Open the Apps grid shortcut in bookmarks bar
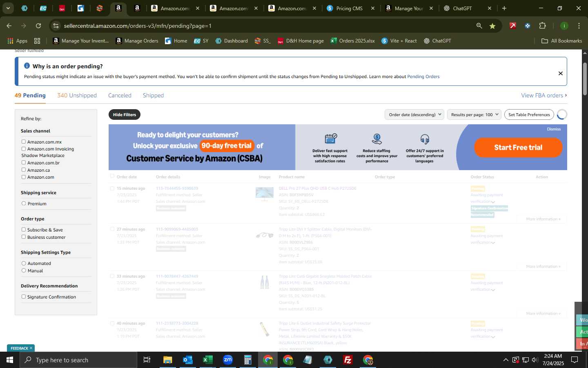The image size is (588, 368). point(18,41)
